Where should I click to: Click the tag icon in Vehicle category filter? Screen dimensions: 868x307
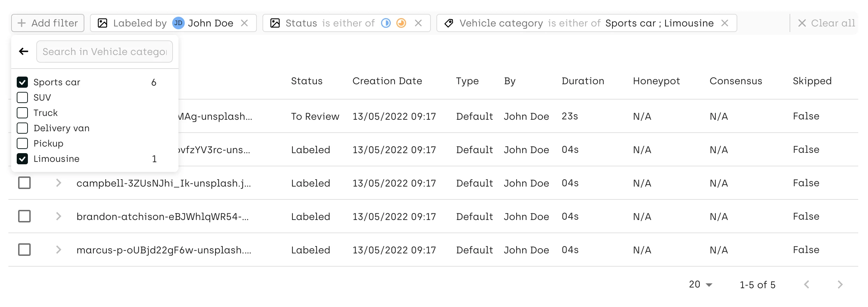click(449, 23)
